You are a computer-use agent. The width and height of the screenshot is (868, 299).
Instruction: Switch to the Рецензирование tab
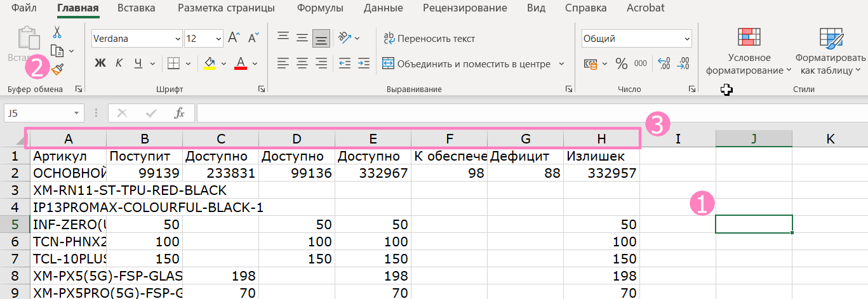465,8
